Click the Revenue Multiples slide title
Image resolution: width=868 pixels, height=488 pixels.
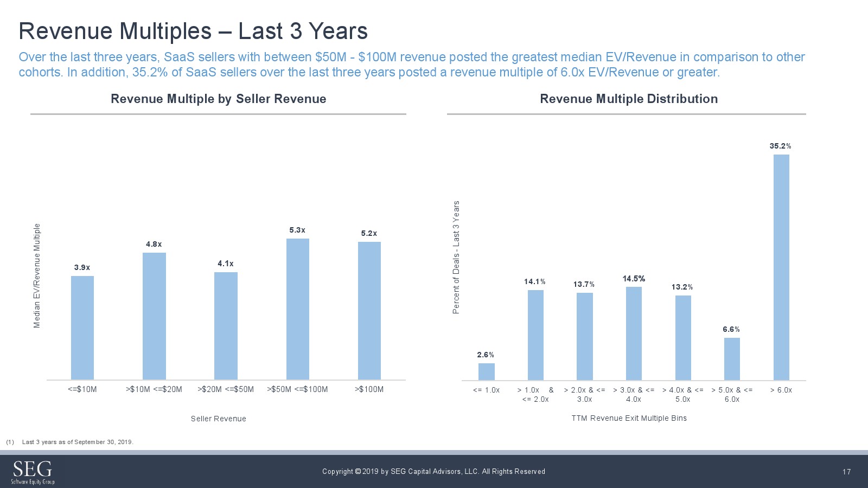point(193,31)
